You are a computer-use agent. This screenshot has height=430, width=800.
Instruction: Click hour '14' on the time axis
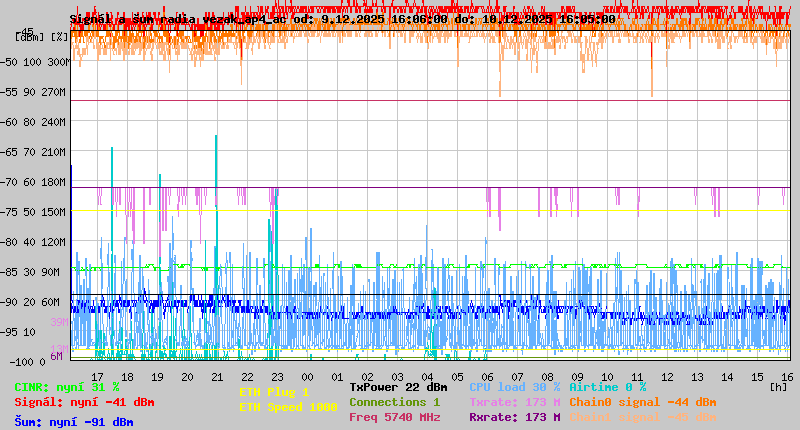(x=727, y=377)
